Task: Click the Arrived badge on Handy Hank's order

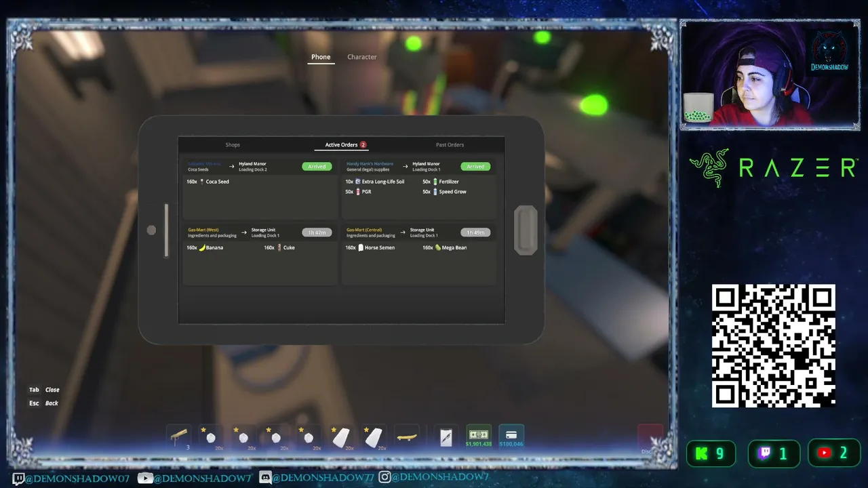Action: point(475,166)
